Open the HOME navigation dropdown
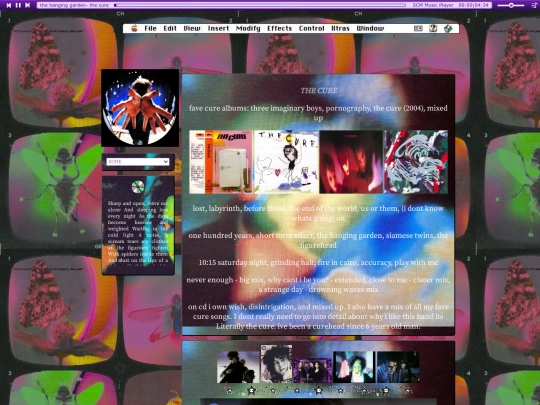This screenshot has width=540, height=405. coord(138,162)
